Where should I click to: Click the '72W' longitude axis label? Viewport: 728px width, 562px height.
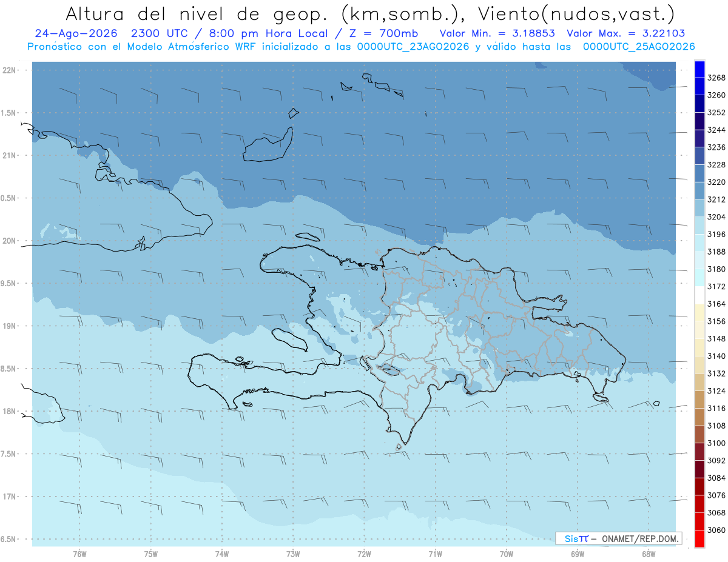(364, 554)
